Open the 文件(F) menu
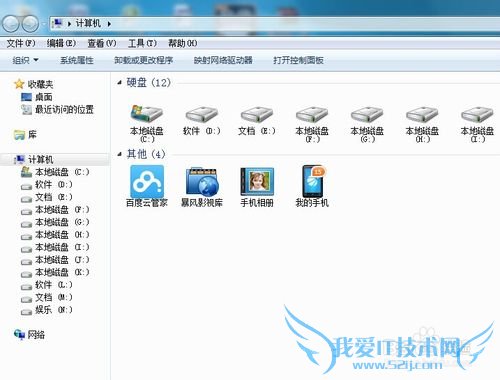 pyautogui.click(x=21, y=43)
